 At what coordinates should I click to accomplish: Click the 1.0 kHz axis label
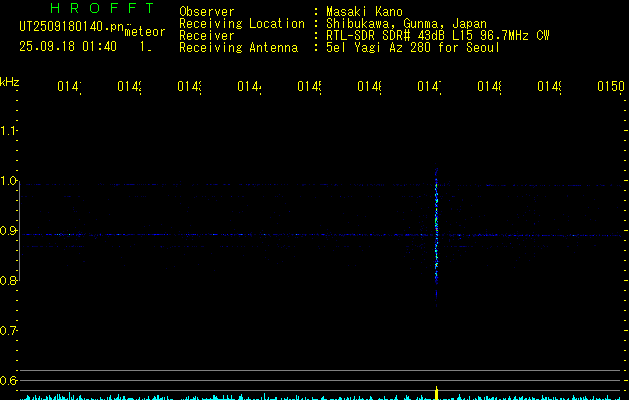(8, 181)
